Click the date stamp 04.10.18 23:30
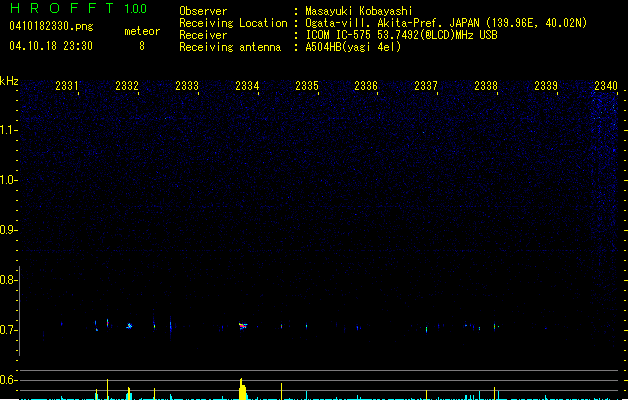Viewport: 629px width, 400px height. [51, 46]
